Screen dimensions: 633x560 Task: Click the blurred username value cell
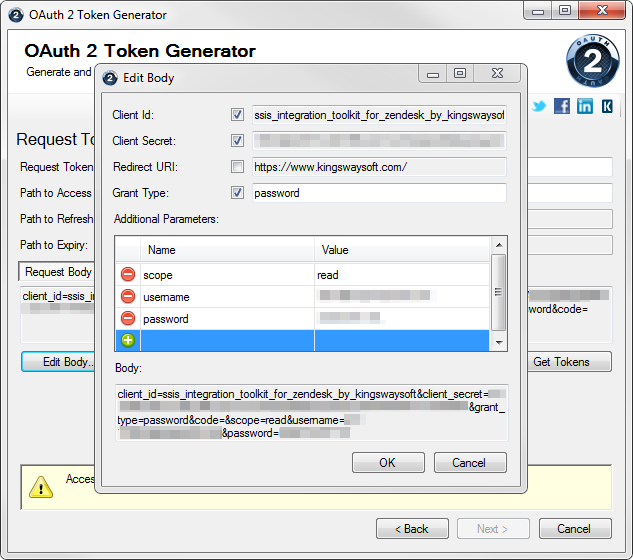pos(402,297)
